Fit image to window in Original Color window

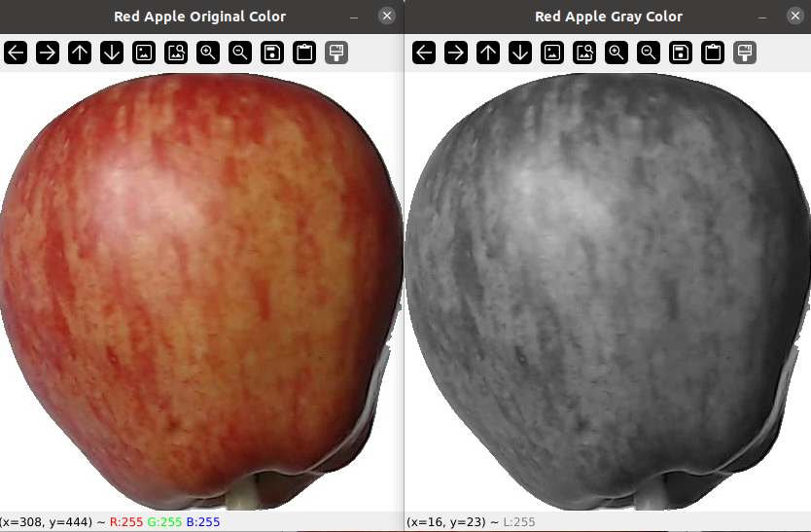point(176,53)
